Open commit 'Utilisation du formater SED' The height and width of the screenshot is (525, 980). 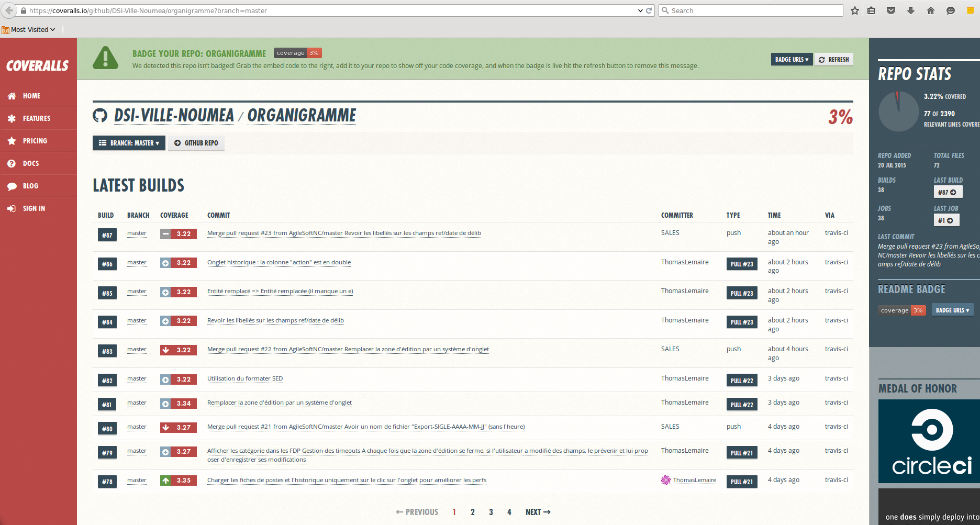pyautogui.click(x=245, y=378)
